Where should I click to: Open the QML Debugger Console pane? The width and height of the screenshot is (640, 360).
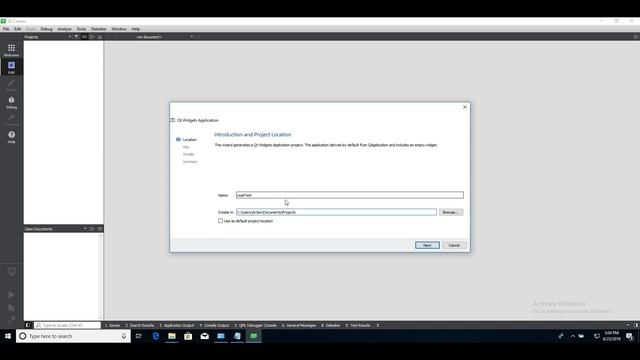(256, 325)
